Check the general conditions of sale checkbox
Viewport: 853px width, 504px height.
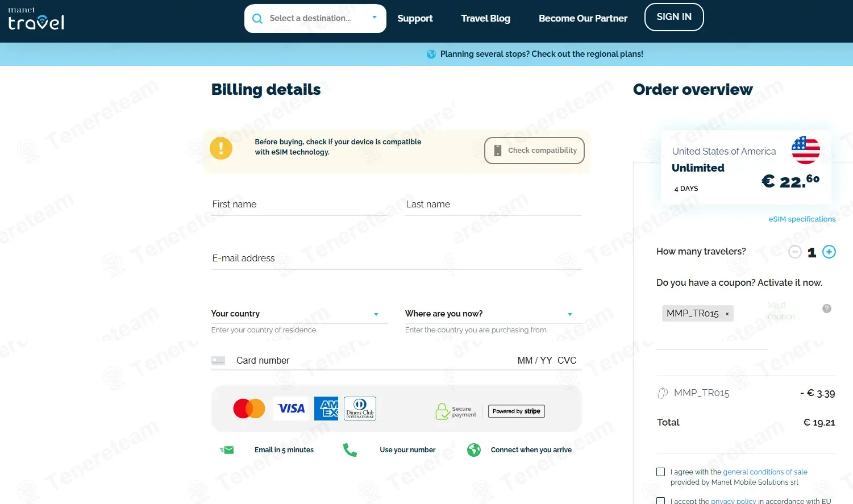tap(660, 472)
